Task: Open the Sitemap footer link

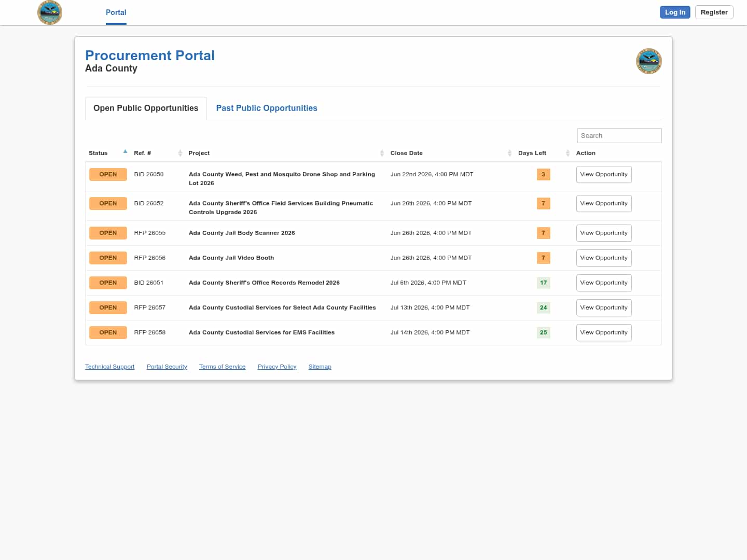Action: 320,367
